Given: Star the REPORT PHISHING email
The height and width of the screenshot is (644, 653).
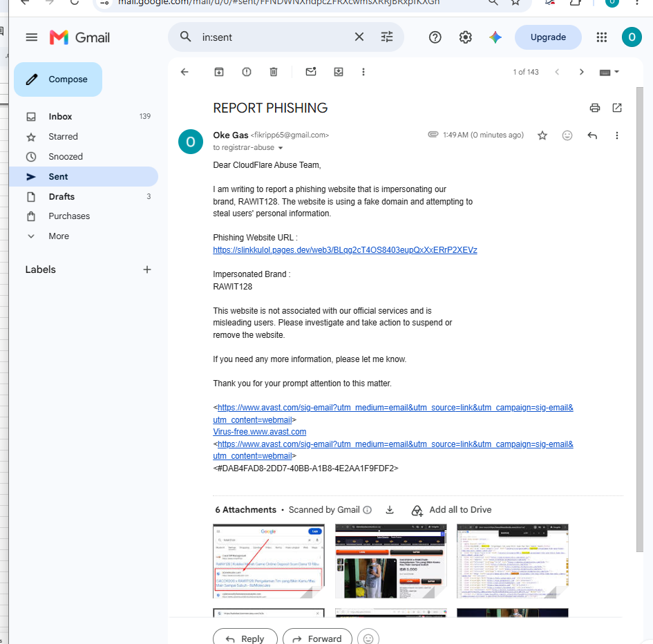Looking at the screenshot, I should coord(542,135).
